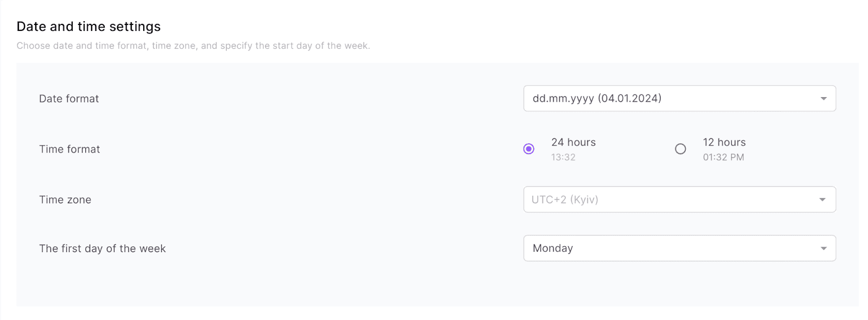868x320 pixels.
Task: Click the "24 hours" option label
Action: click(x=573, y=142)
